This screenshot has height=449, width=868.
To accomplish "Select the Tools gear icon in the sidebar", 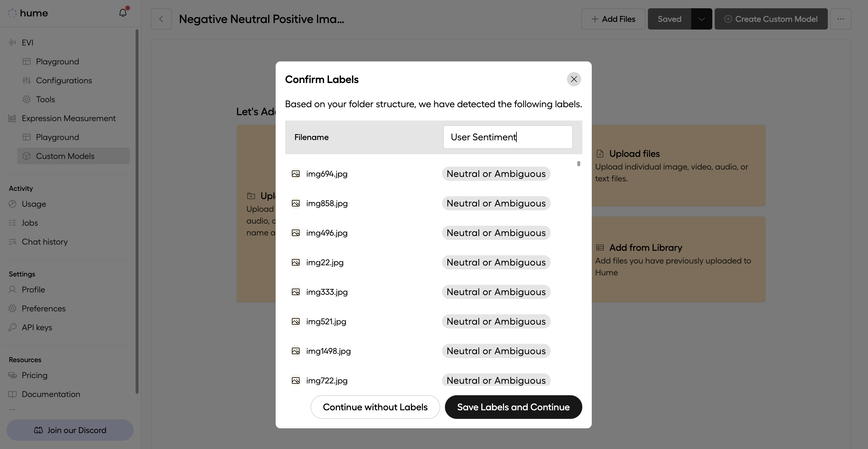I will click(x=27, y=99).
